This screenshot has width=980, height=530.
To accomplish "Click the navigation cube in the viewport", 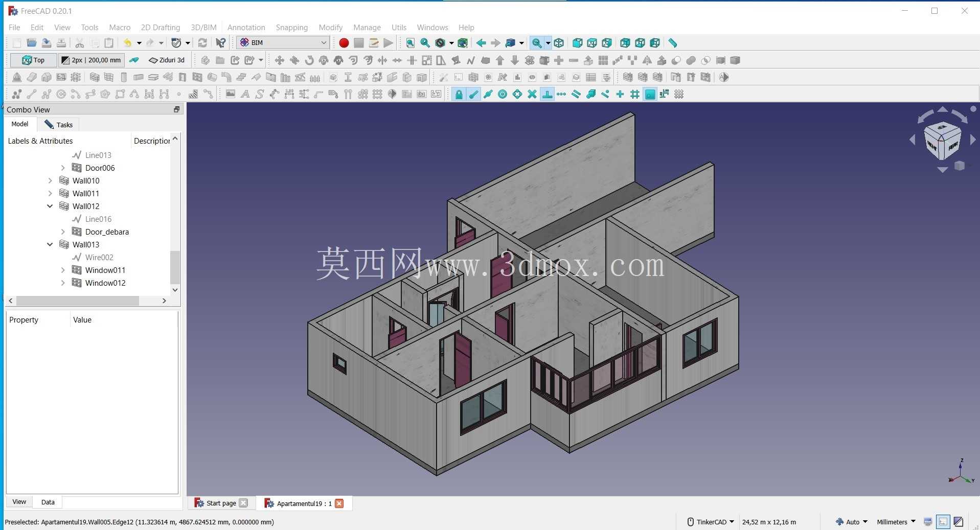I will 942,141.
